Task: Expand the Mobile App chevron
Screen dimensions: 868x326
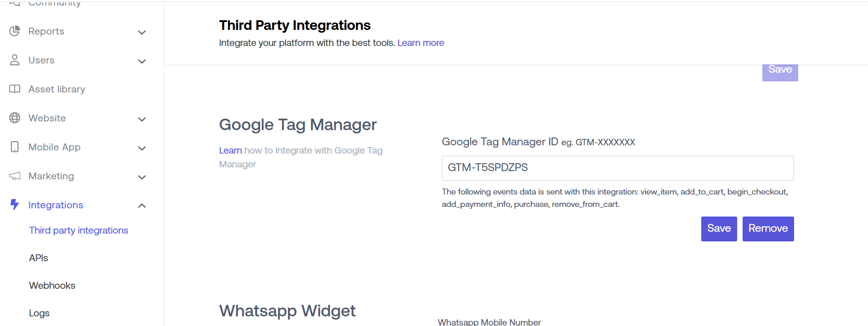Action: [142, 148]
